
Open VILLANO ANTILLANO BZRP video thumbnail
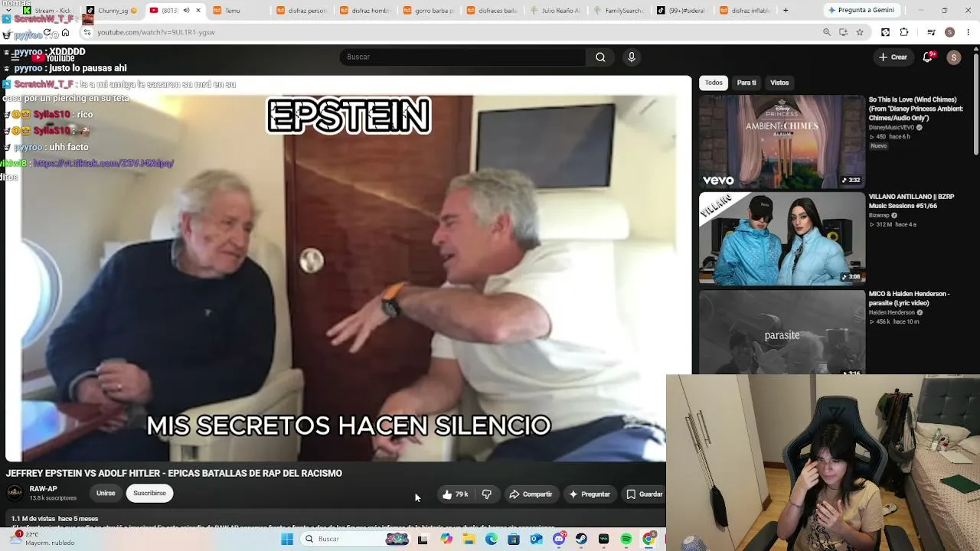782,239
